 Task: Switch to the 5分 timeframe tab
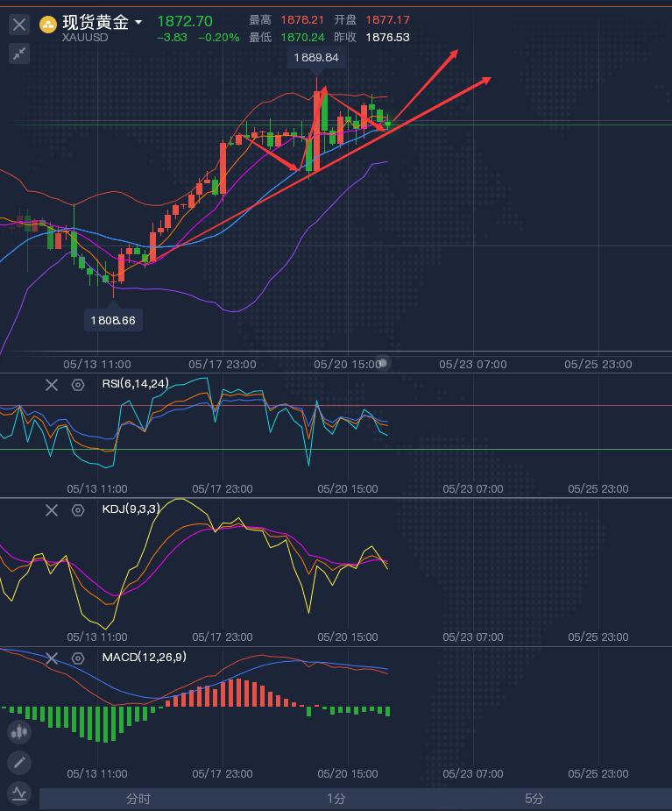(534, 799)
